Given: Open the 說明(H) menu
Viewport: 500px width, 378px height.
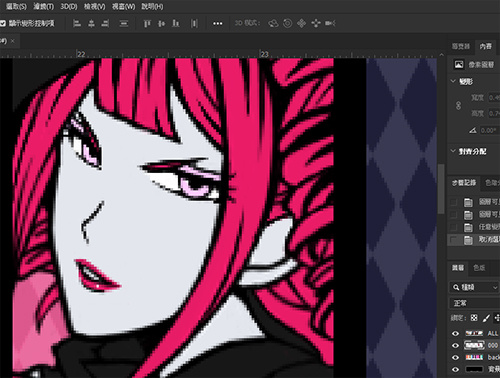Looking at the screenshot, I should point(152,6).
